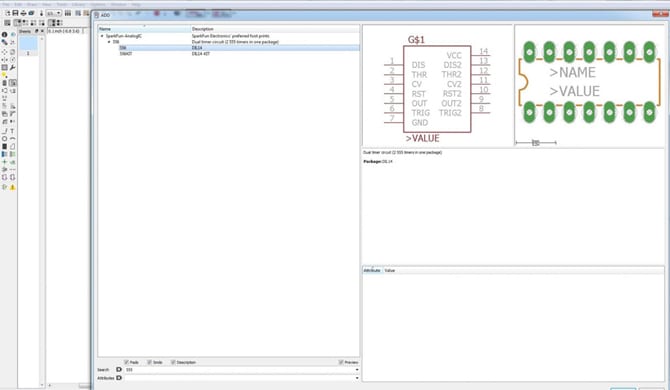Run the ERC warning-triangle tool
Viewport: 670px width, 390px height.
coord(12,187)
